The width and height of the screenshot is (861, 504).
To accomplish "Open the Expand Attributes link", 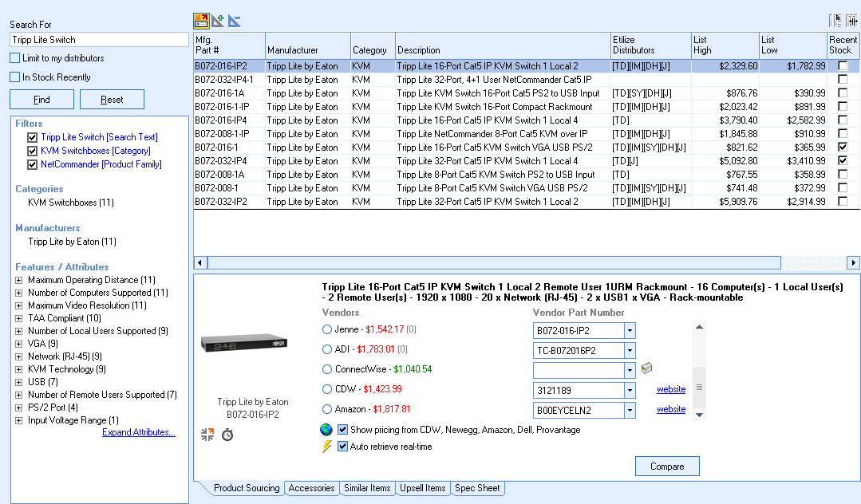I will (139, 432).
